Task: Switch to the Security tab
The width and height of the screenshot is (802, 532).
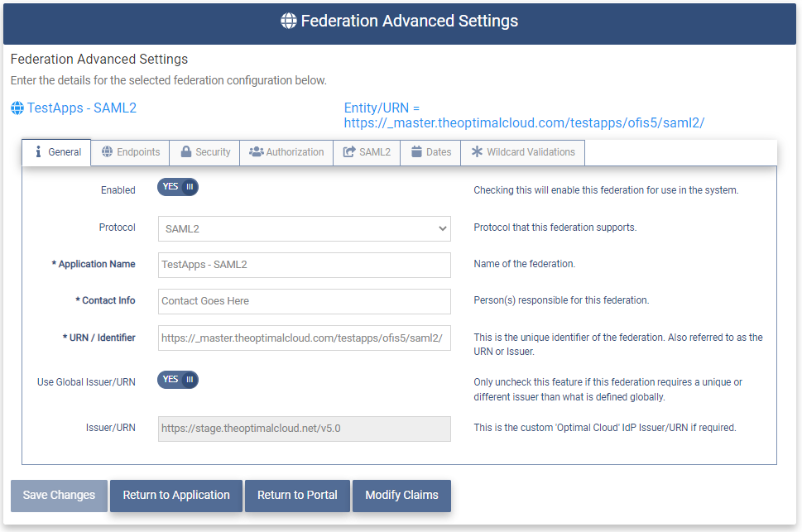Action: coord(204,152)
